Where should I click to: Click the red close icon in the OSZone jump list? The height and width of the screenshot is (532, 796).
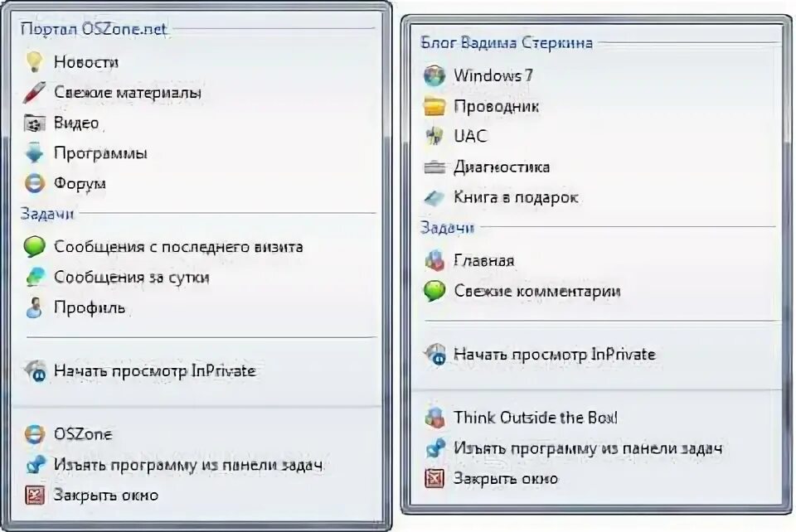click(34, 495)
